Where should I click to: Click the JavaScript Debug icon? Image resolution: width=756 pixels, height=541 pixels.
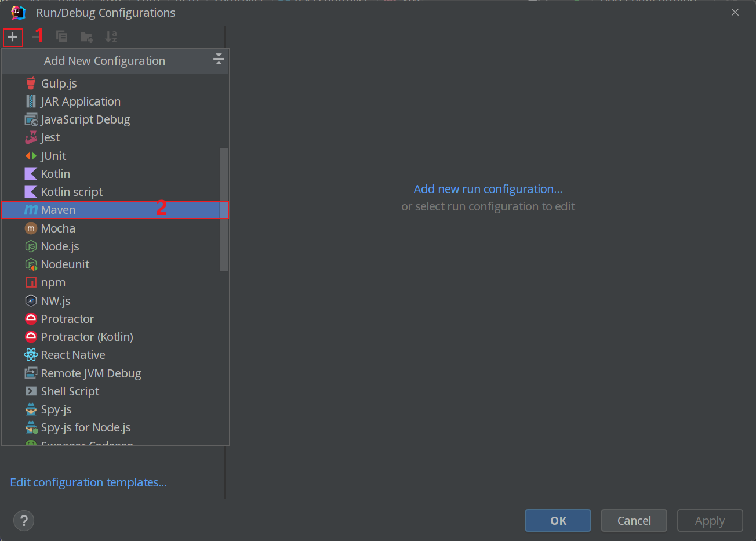click(31, 119)
